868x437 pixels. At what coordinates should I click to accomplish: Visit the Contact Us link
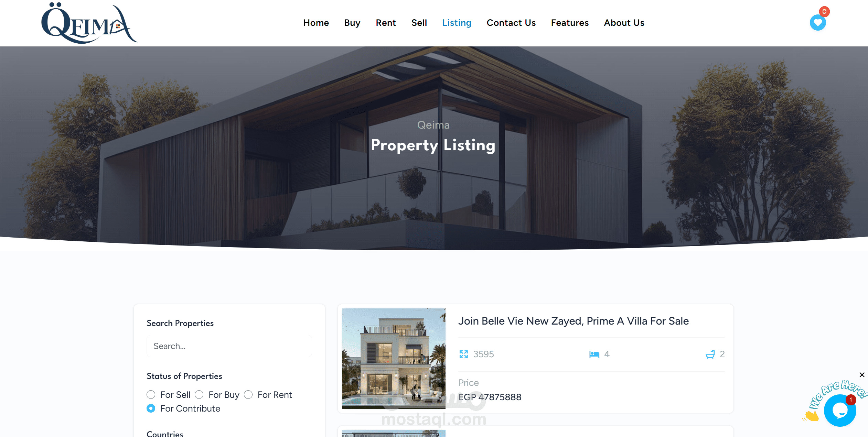click(x=511, y=23)
